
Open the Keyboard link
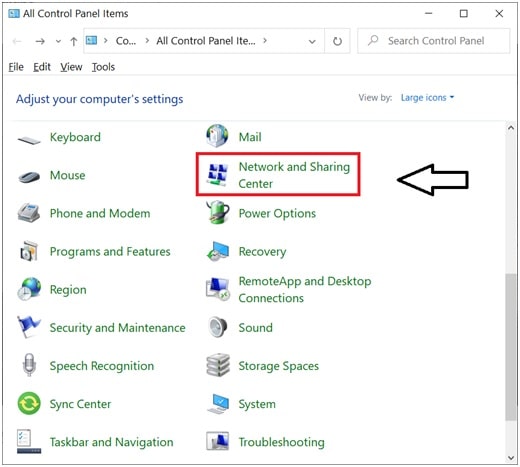[75, 137]
